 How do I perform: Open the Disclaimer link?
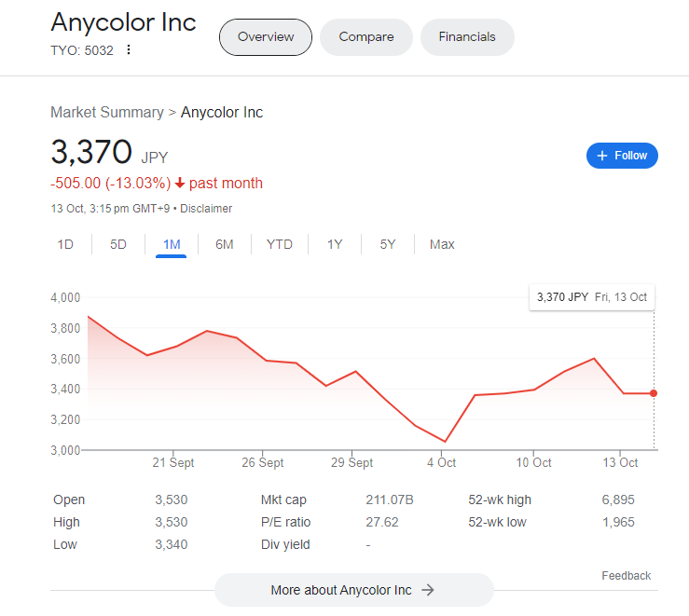[x=206, y=209]
